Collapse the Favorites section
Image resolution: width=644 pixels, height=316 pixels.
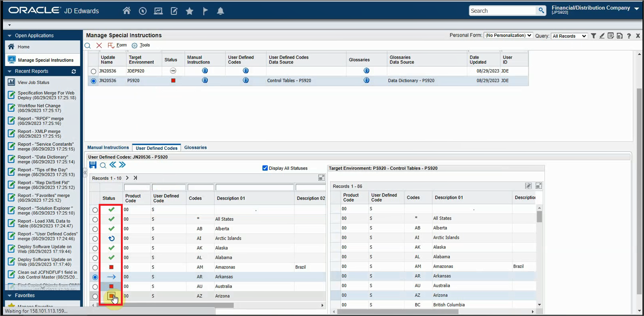pos(10,296)
